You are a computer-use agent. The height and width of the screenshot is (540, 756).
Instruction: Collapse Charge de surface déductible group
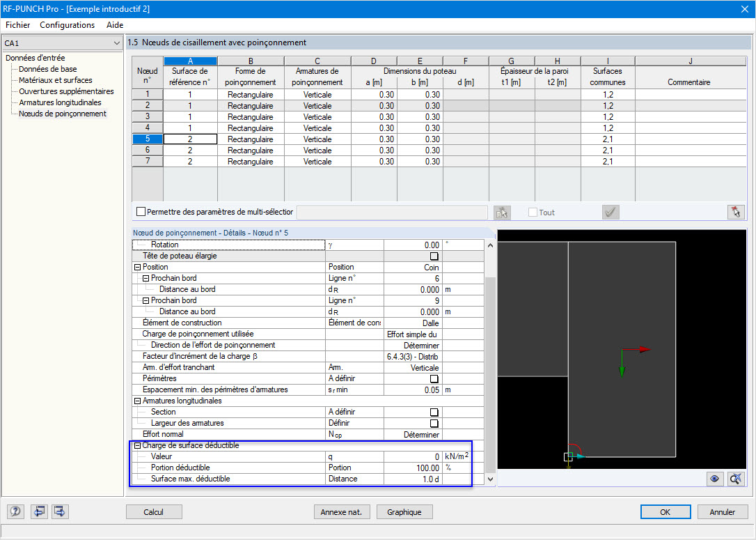coord(137,445)
